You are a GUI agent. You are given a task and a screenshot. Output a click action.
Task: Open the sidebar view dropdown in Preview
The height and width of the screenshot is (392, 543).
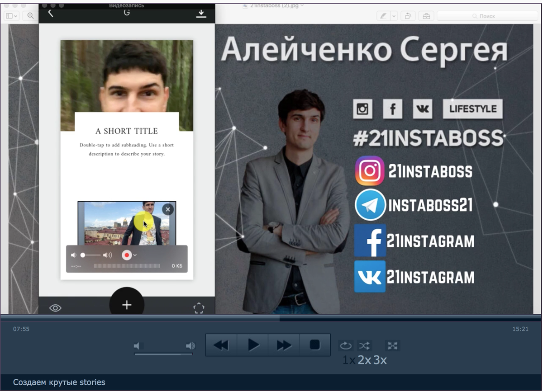(x=12, y=16)
